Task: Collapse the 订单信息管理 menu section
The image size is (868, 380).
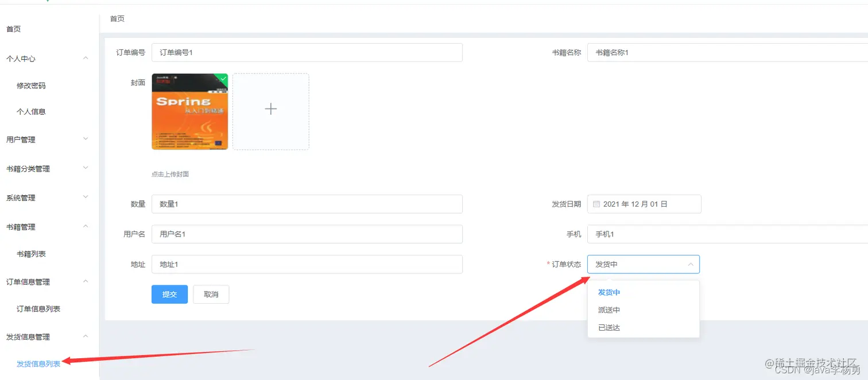Action: [x=49, y=282]
